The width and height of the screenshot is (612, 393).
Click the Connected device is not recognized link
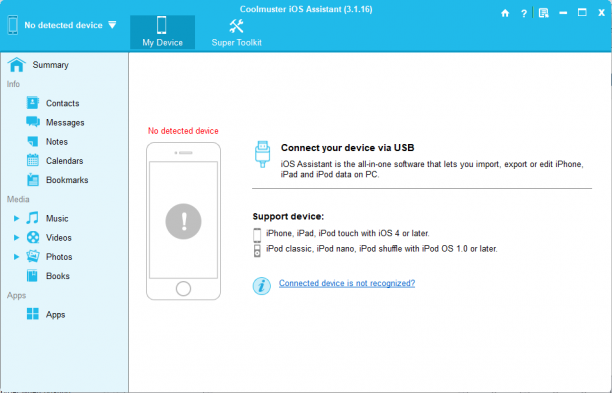tap(347, 283)
